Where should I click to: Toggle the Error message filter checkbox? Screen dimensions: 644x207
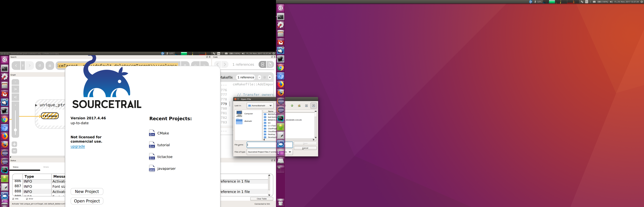[x=27, y=199]
